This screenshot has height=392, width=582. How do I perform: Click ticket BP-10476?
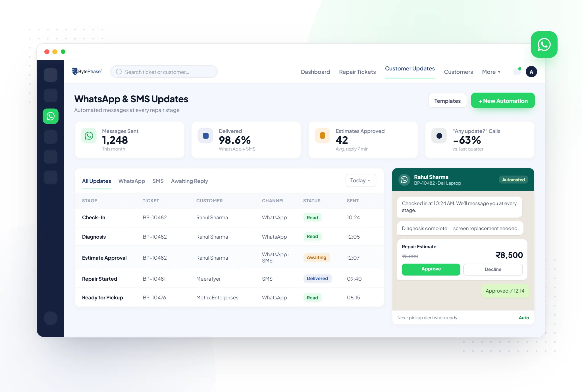pyautogui.click(x=154, y=298)
